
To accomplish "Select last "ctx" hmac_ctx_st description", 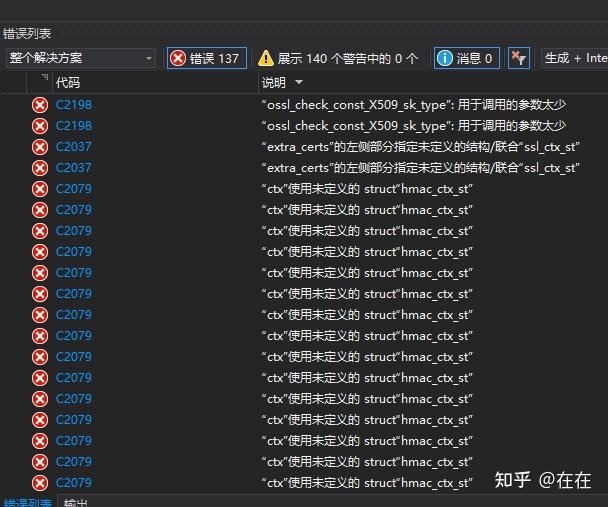I will tap(367, 483).
